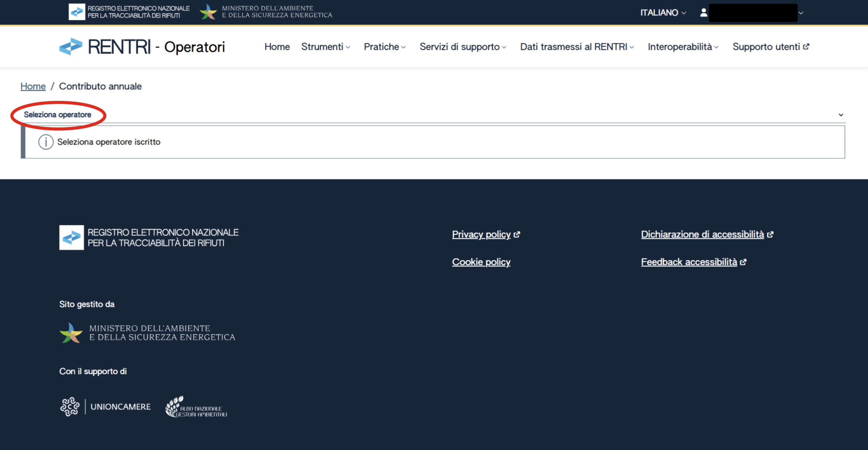Expand the Servizi di supporto menu

[462, 46]
